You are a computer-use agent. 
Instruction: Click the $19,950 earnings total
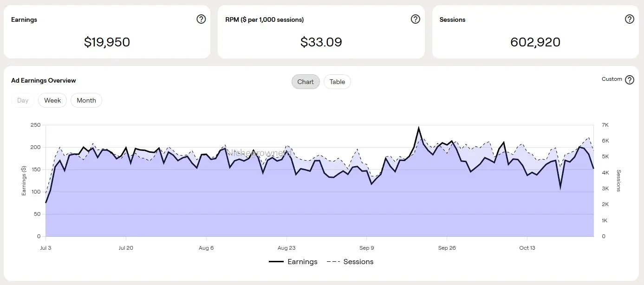[x=107, y=42]
